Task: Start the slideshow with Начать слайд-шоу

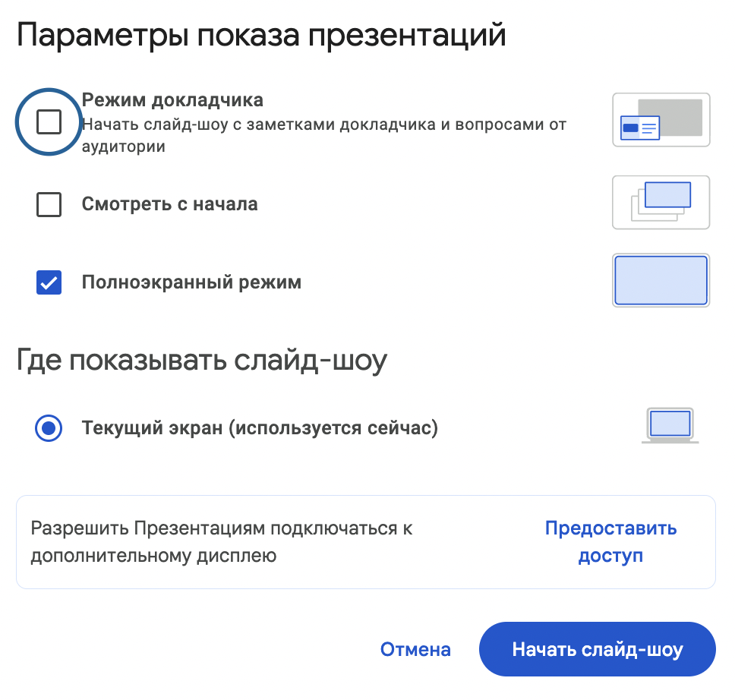Action: [x=598, y=649]
